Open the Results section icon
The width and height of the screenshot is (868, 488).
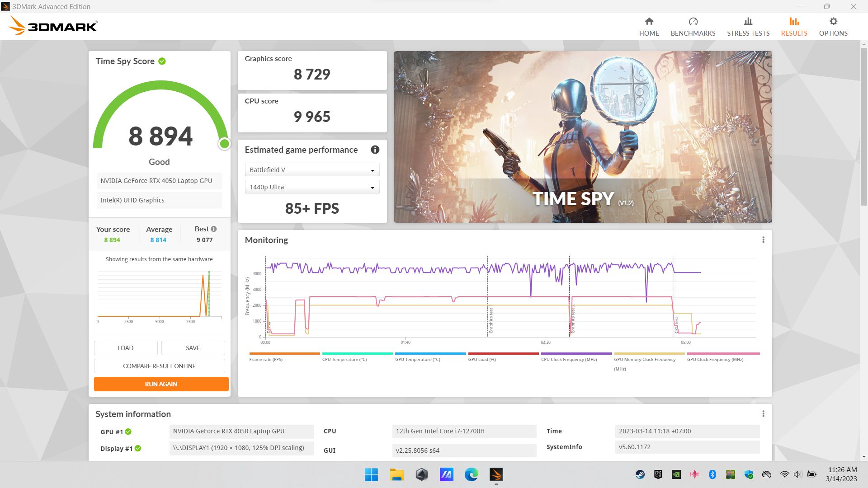pyautogui.click(x=794, y=21)
